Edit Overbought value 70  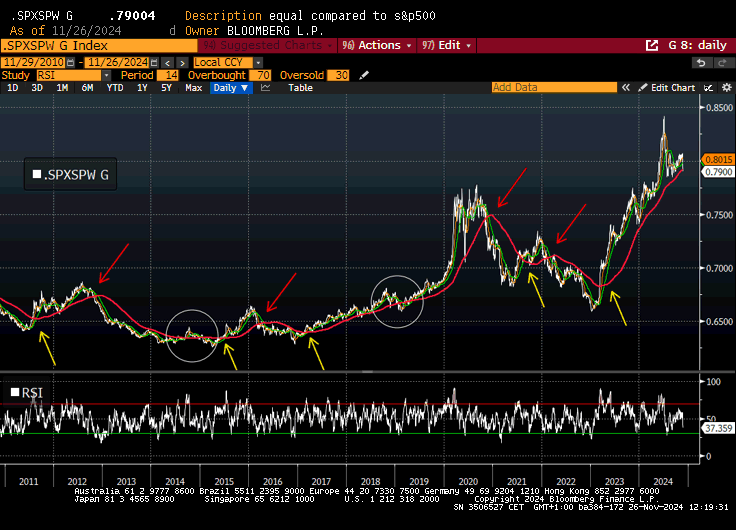coord(261,75)
